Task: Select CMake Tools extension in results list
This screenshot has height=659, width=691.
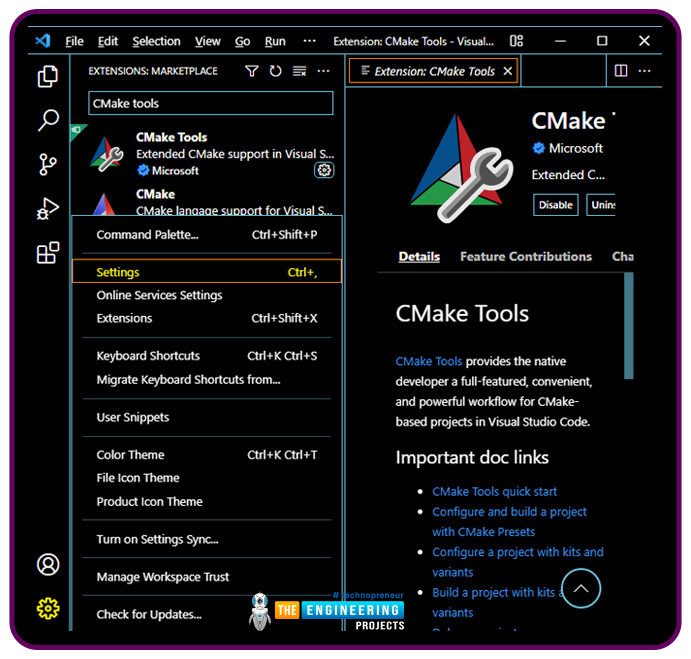Action: tap(207, 154)
